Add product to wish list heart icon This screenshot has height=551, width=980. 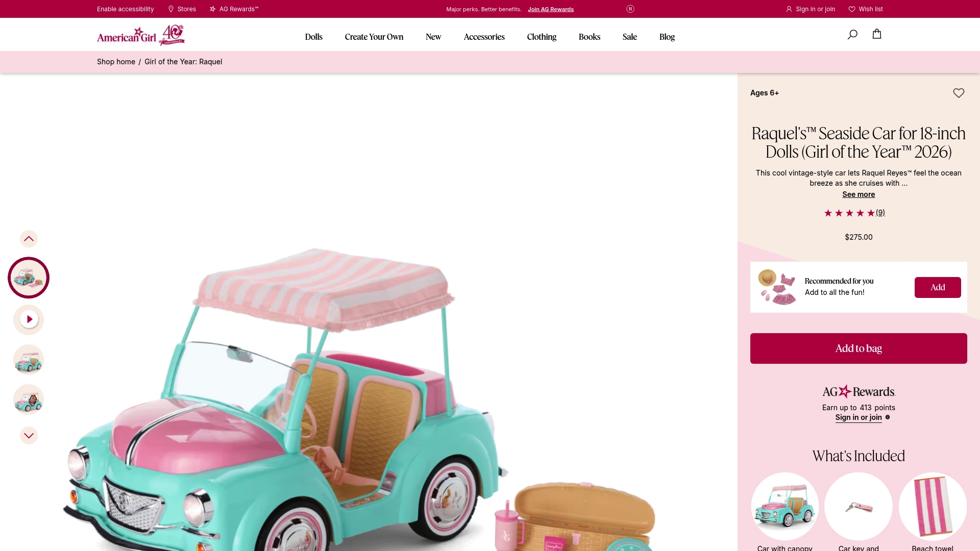(x=959, y=93)
